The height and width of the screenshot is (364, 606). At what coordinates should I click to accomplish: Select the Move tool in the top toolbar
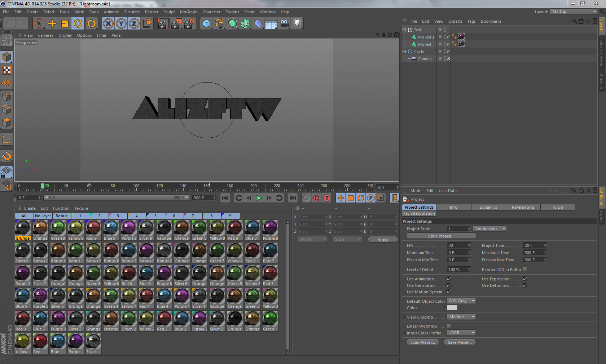click(52, 24)
